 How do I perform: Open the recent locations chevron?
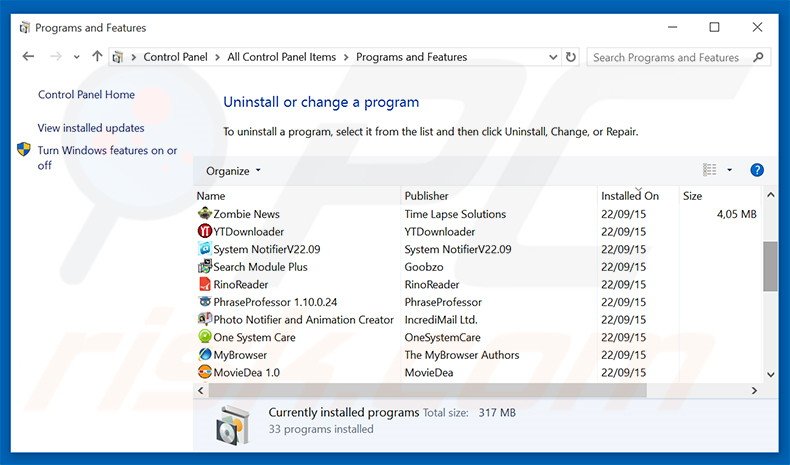click(x=77, y=58)
